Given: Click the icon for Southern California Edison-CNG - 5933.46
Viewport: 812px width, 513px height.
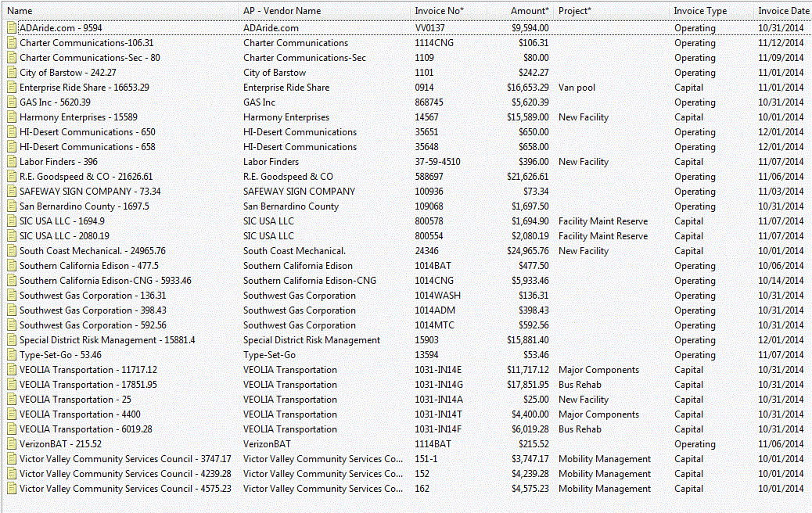Looking at the screenshot, I should pos(12,281).
